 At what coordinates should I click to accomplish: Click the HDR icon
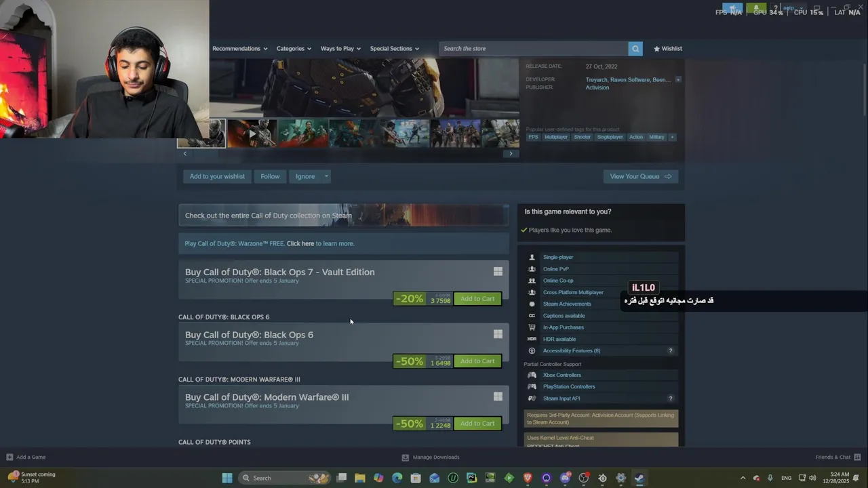pos(532,339)
